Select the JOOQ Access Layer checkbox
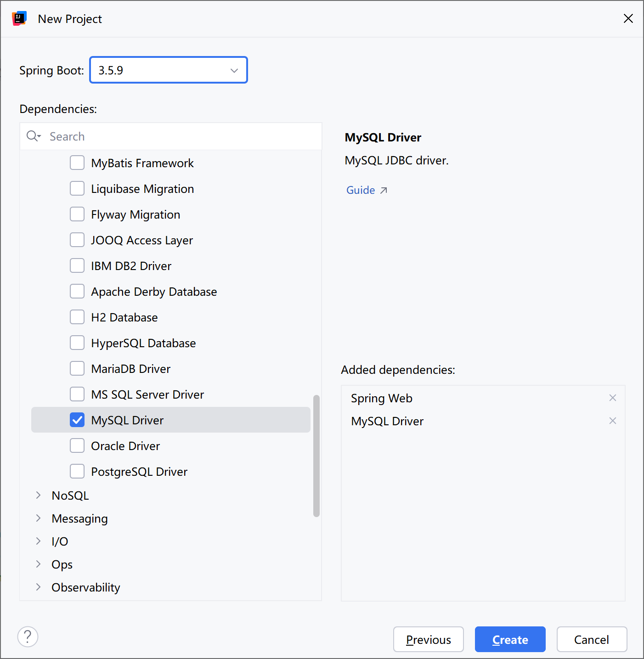The image size is (644, 659). [x=77, y=240]
